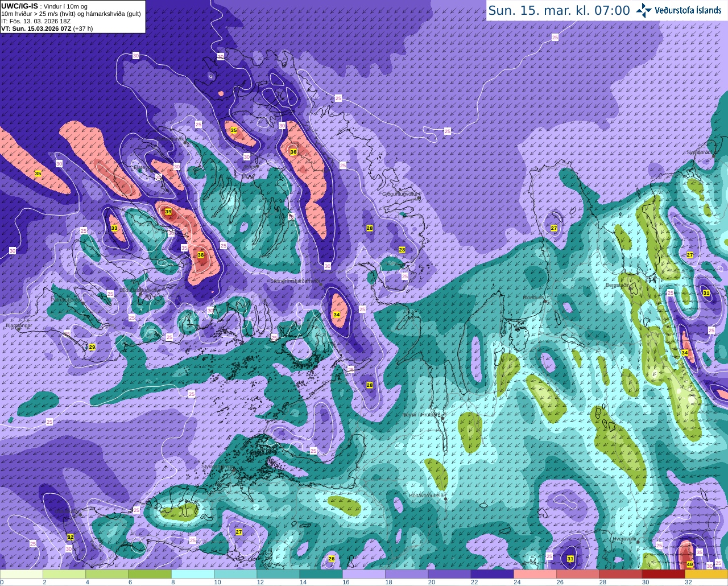Click the Hveravellir station label

pyautogui.click(x=625, y=538)
